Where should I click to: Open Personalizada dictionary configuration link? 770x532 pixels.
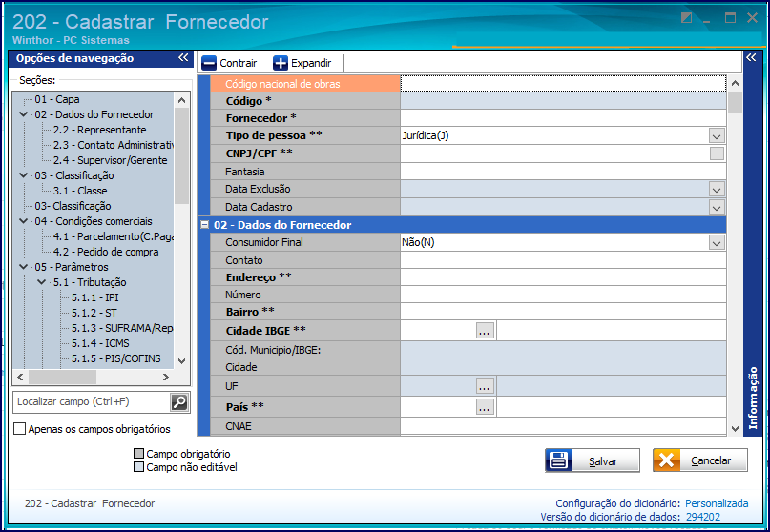click(717, 503)
